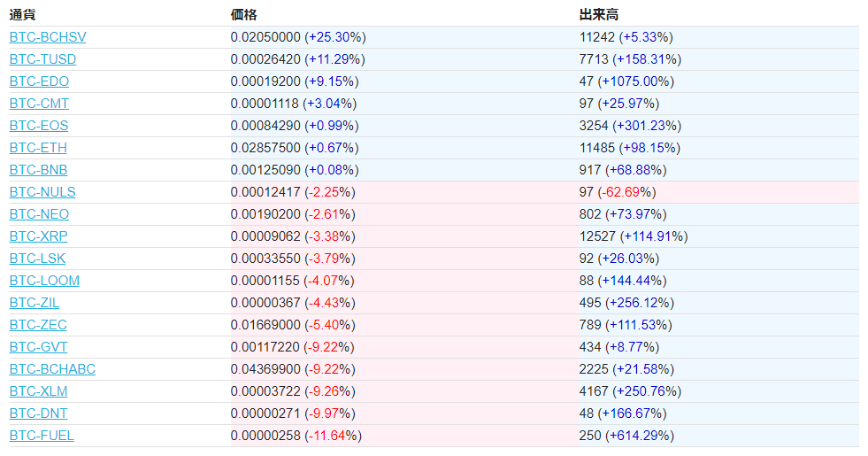Open BTC-EDO pair page
868x456 pixels.
point(39,81)
